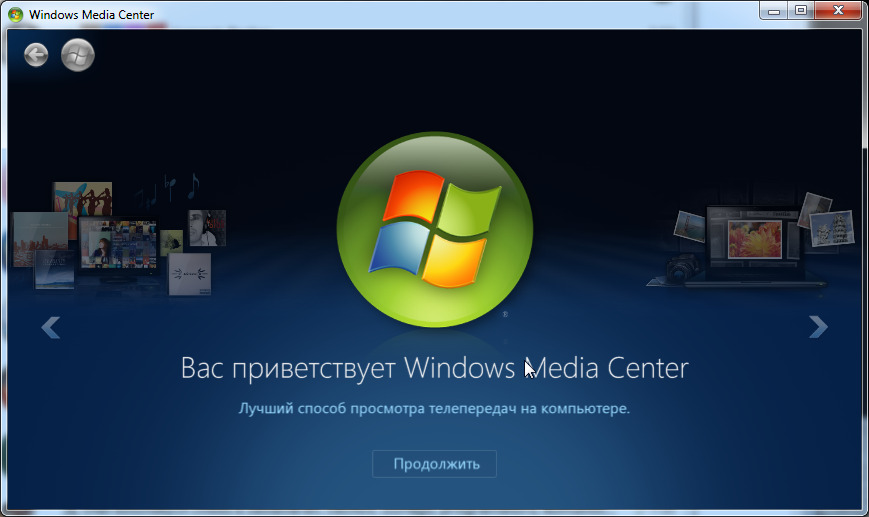This screenshot has height=517, width=869.
Task: Click the heading "Вас приветствует Windows Media Center"
Action: pos(434,368)
